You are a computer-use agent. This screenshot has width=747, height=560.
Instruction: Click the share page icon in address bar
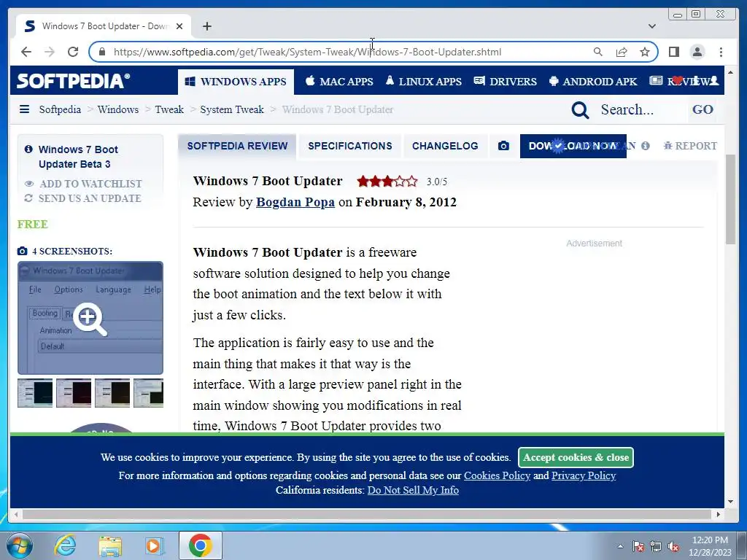coord(622,52)
